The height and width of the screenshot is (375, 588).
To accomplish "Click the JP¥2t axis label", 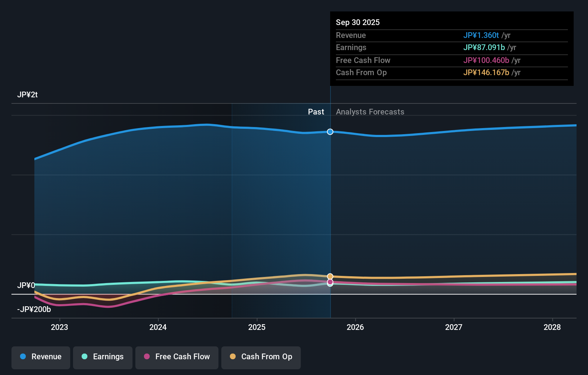I will (x=28, y=94).
